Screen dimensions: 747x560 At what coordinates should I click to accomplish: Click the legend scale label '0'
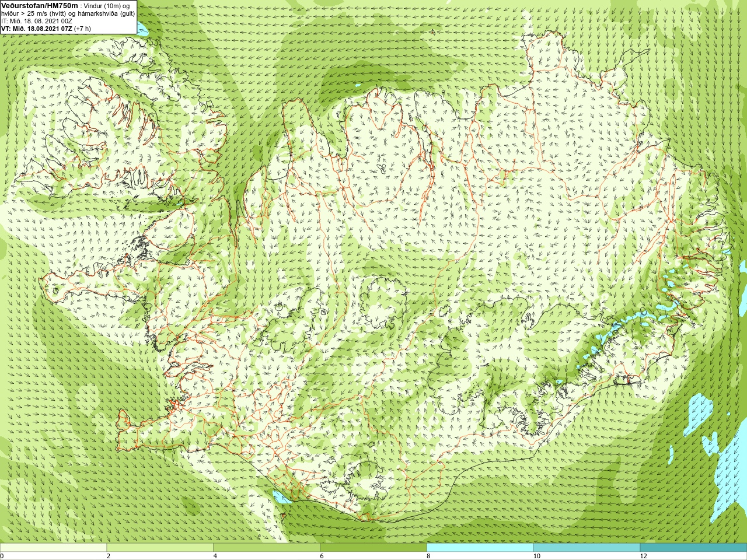(x=2, y=556)
